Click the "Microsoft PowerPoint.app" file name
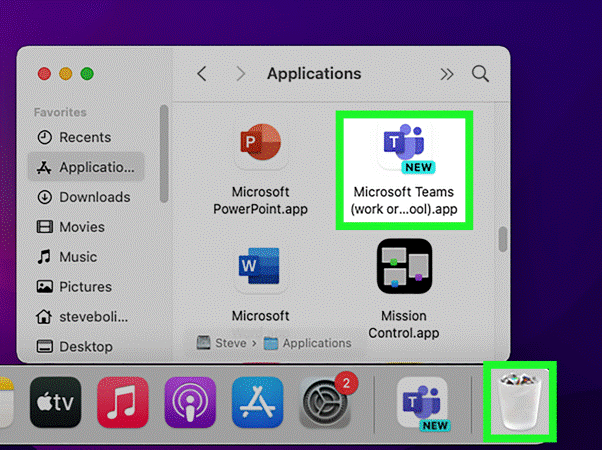 point(260,200)
